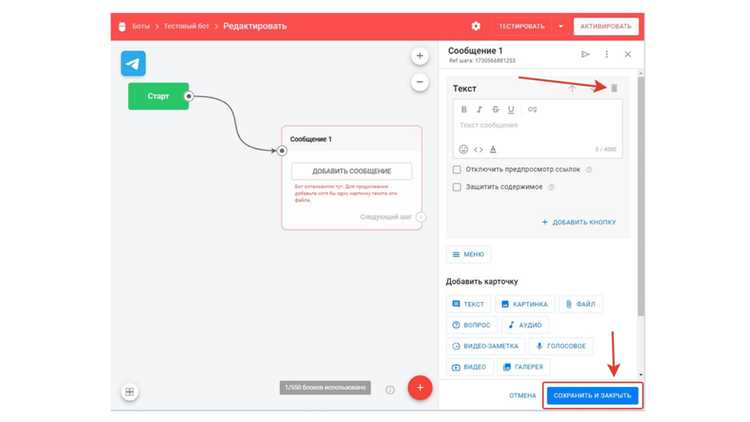This screenshot has width=750, height=422.
Task: Apply italic formatting
Action: 479,110
